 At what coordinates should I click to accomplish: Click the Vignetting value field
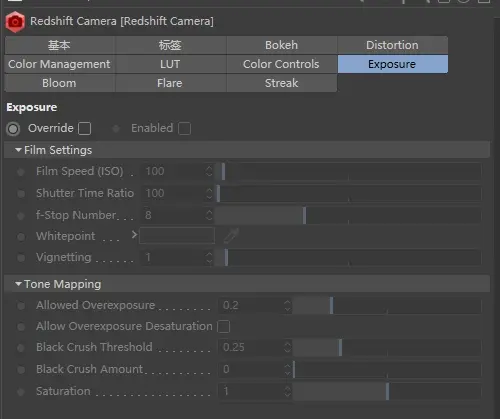(x=173, y=257)
